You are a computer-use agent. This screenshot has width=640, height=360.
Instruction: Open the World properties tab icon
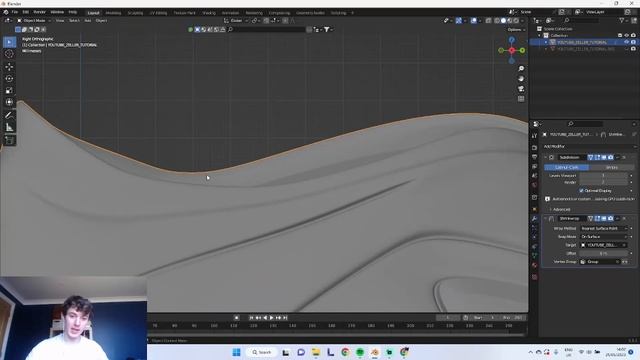pyautogui.click(x=535, y=185)
